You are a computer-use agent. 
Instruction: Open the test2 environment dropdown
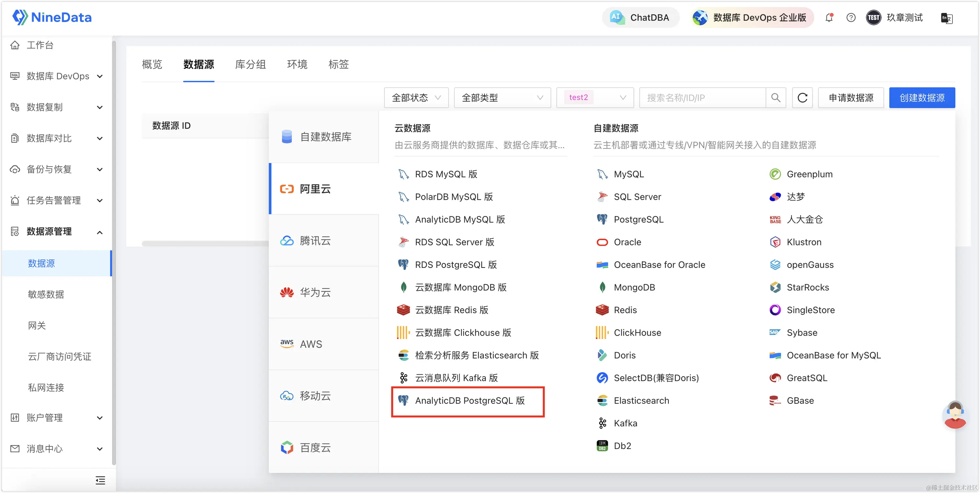(595, 98)
